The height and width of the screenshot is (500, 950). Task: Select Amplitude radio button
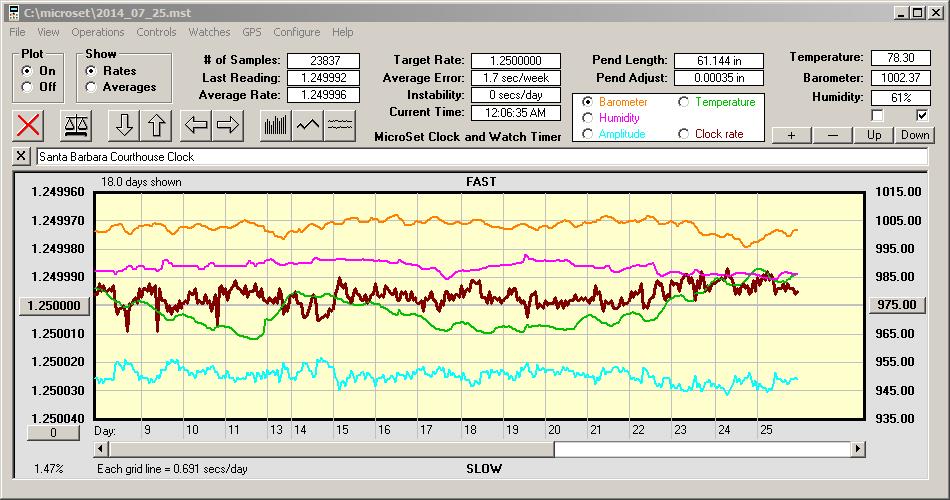coord(587,134)
